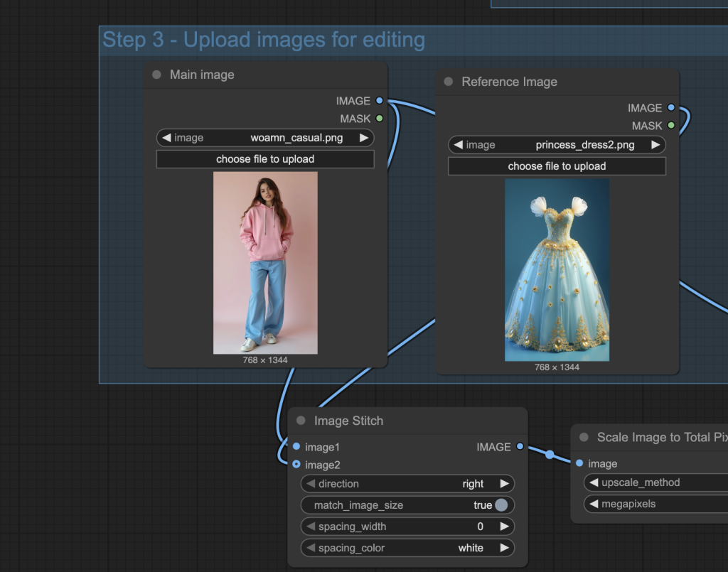728x572 pixels.
Task: Toggle the match_image_size switch
Action: tap(501, 505)
